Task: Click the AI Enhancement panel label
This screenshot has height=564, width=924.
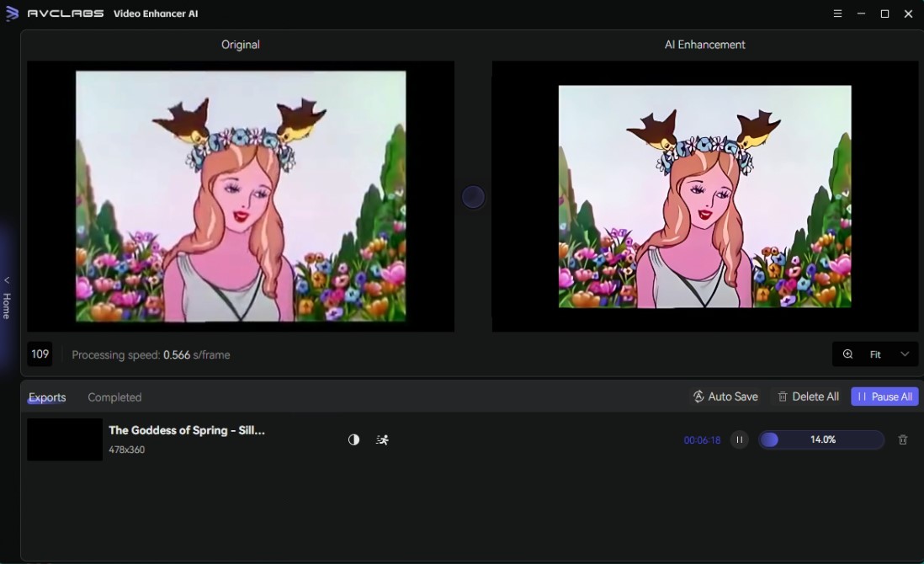Action: [705, 45]
